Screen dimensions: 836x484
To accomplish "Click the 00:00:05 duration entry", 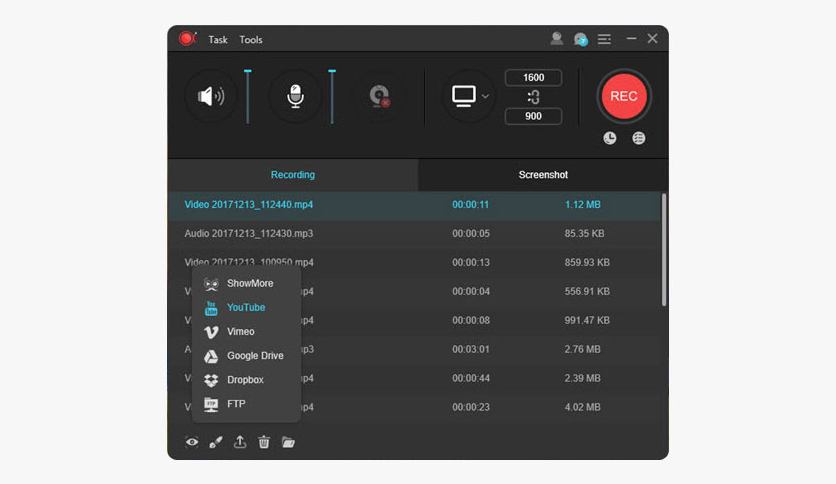I will coord(471,233).
